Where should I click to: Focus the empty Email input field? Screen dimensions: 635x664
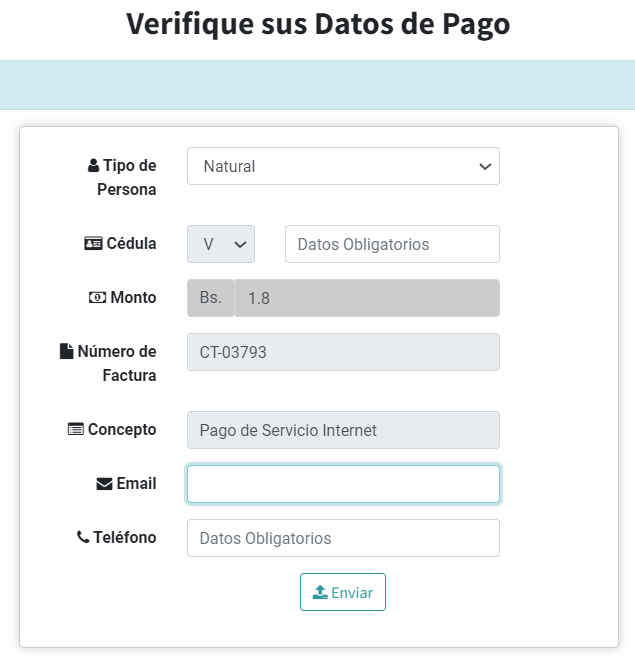[x=343, y=484]
